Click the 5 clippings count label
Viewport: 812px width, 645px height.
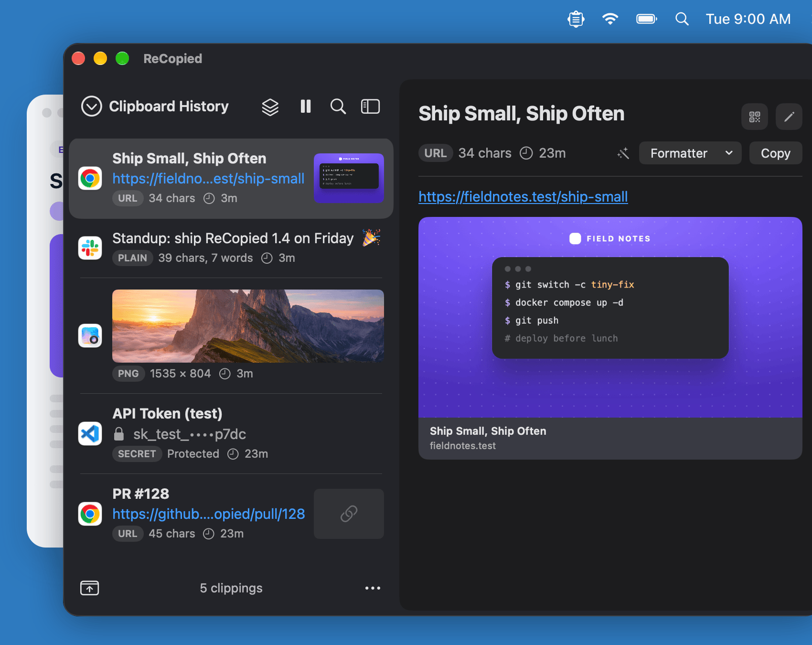pos(231,588)
